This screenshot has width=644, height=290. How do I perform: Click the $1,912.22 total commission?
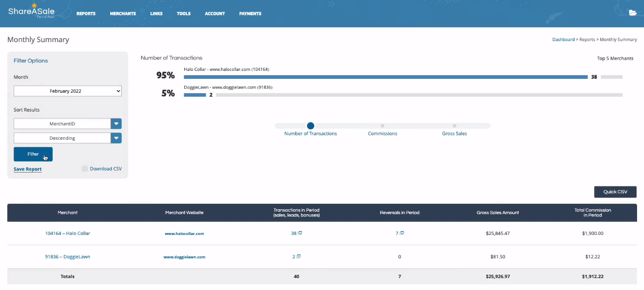click(x=593, y=277)
